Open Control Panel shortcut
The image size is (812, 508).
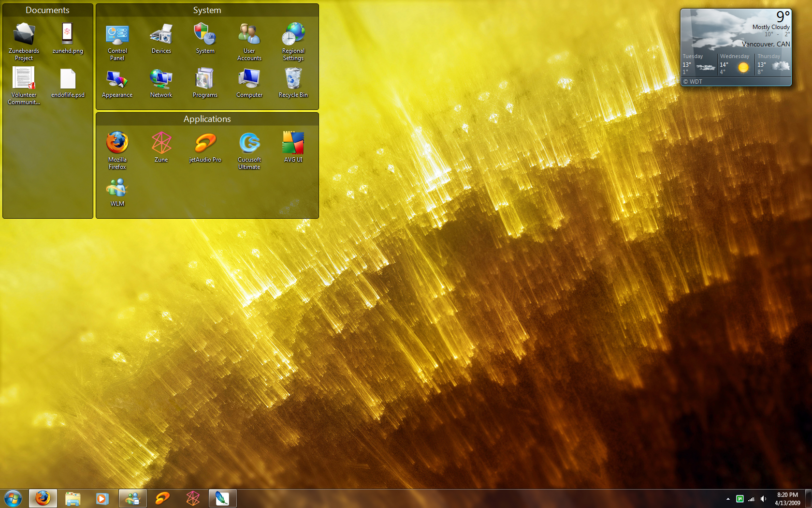pos(117,42)
